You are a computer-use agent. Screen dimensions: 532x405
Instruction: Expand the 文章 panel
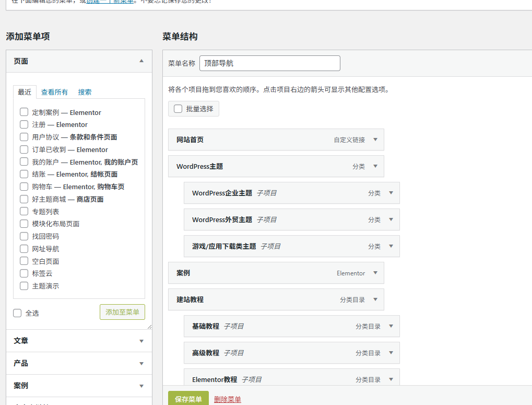coord(141,341)
